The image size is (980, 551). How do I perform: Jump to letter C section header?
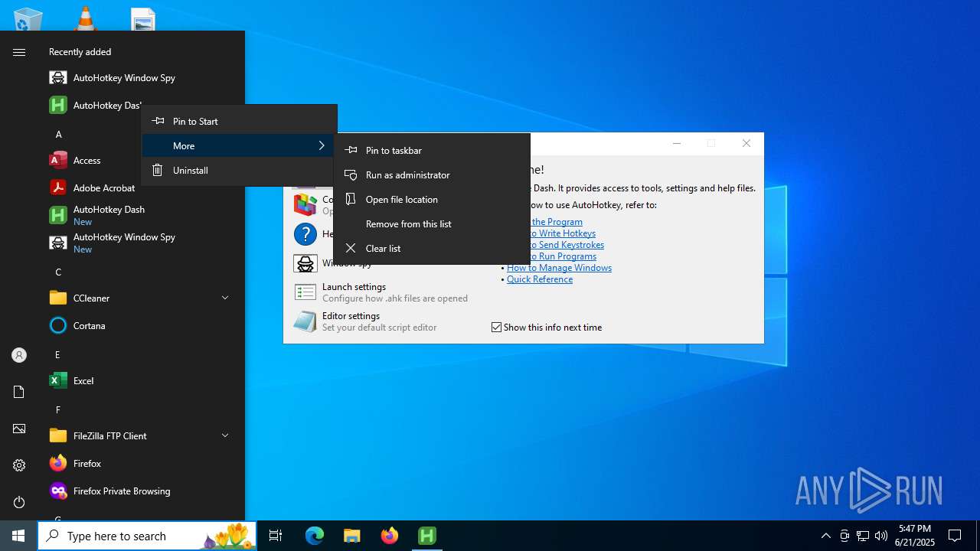click(58, 272)
